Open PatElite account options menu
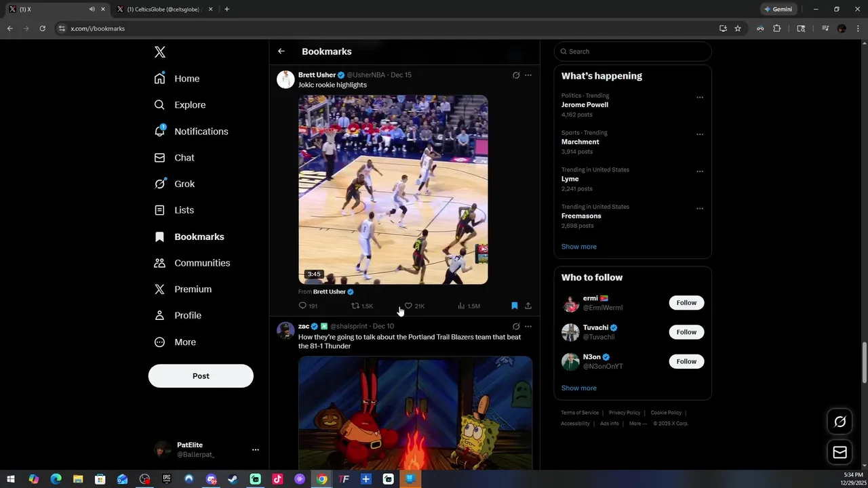 point(256,449)
